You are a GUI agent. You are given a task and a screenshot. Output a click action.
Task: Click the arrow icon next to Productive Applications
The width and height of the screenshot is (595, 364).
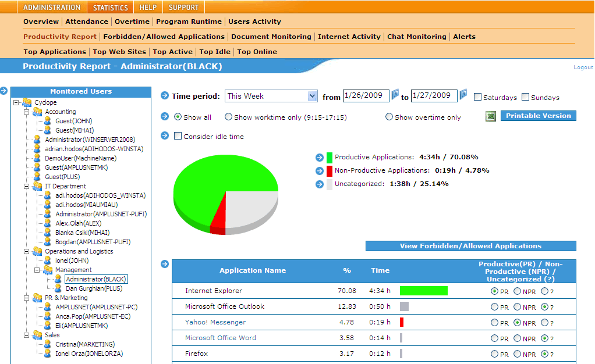[319, 158]
